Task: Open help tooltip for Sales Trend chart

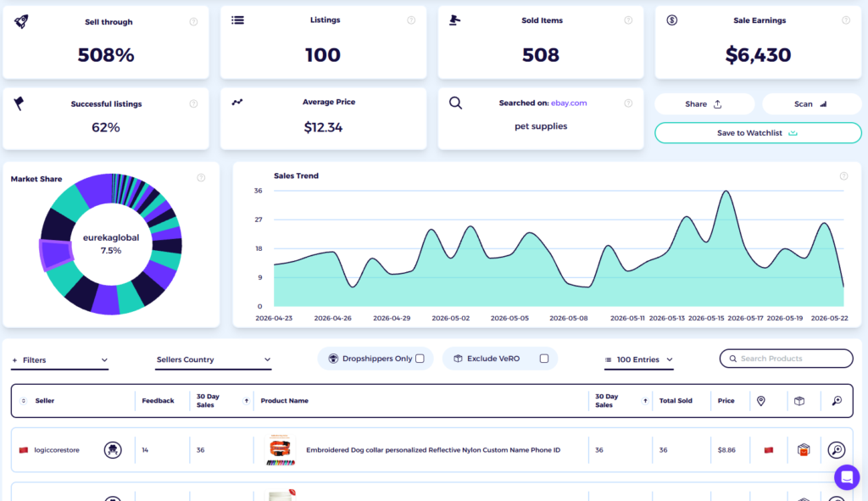Action: (843, 176)
